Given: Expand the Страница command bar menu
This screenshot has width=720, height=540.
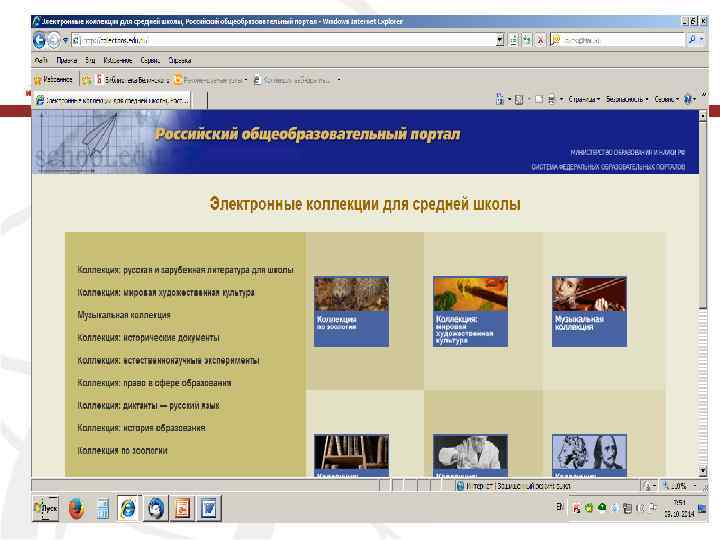Looking at the screenshot, I should (584, 99).
